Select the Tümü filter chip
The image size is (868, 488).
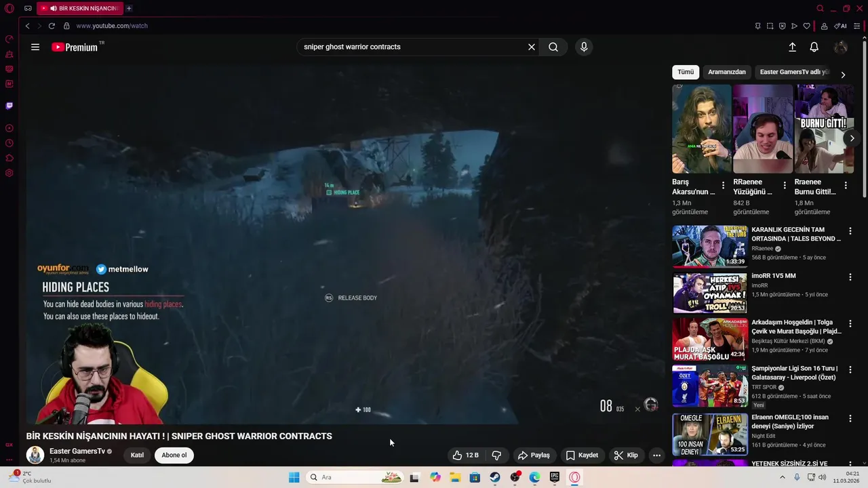686,72
